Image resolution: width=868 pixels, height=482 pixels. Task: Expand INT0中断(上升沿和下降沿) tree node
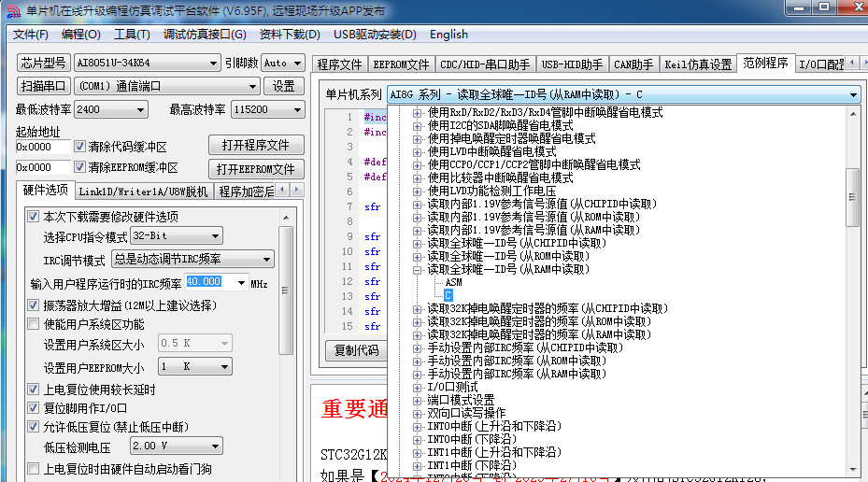(x=417, y=427)
